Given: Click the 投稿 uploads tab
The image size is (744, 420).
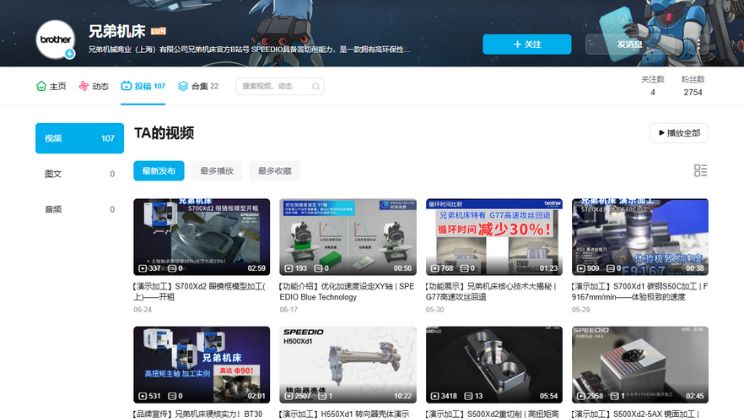Looking at the screenshot, I should coord(143,86).
